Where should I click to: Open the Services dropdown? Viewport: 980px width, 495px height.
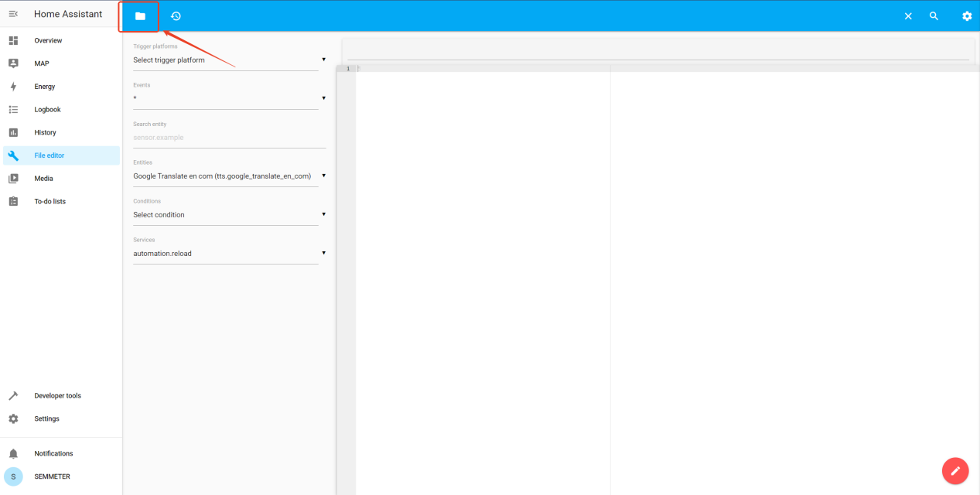pos(229,253)
